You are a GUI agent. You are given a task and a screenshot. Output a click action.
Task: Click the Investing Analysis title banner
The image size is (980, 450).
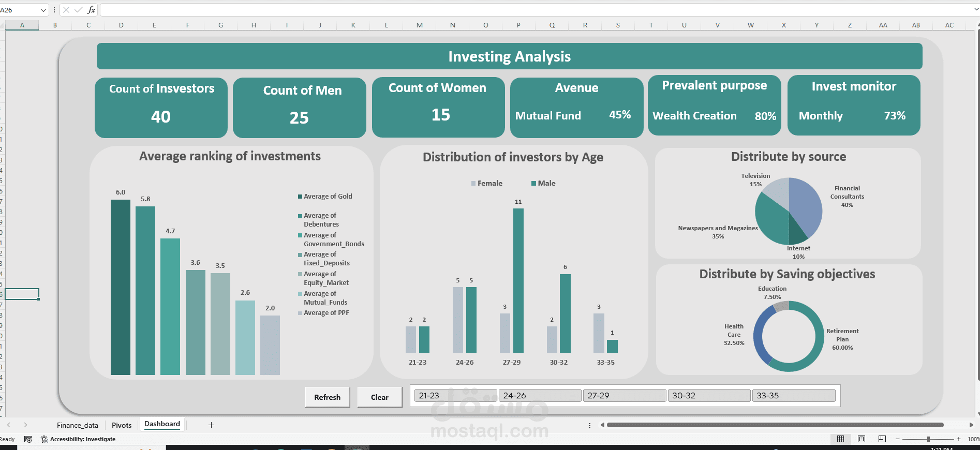pyautogui.click(x=510, y=56)
